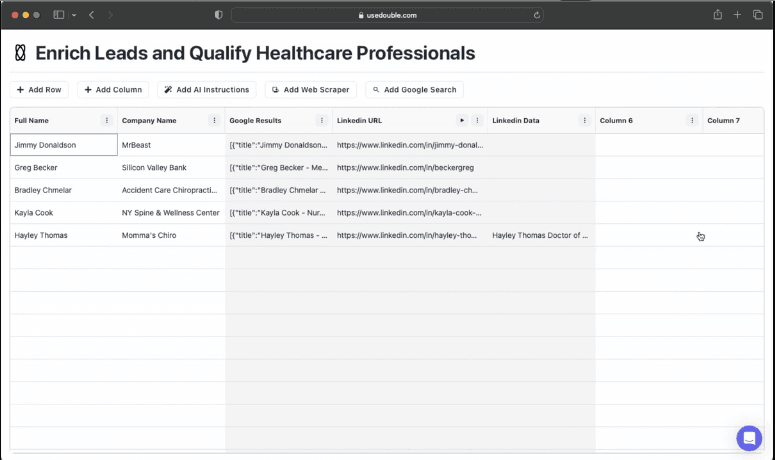Show Safari tab overview
The width and height of the screenshot is (775, 460).
tap(758, 15)
